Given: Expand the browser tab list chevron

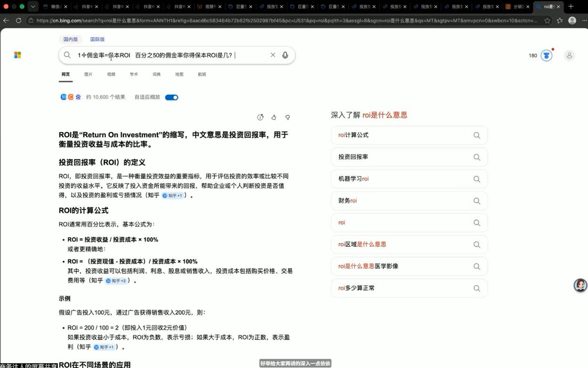Looking at the screenshot, I should 33,7.
